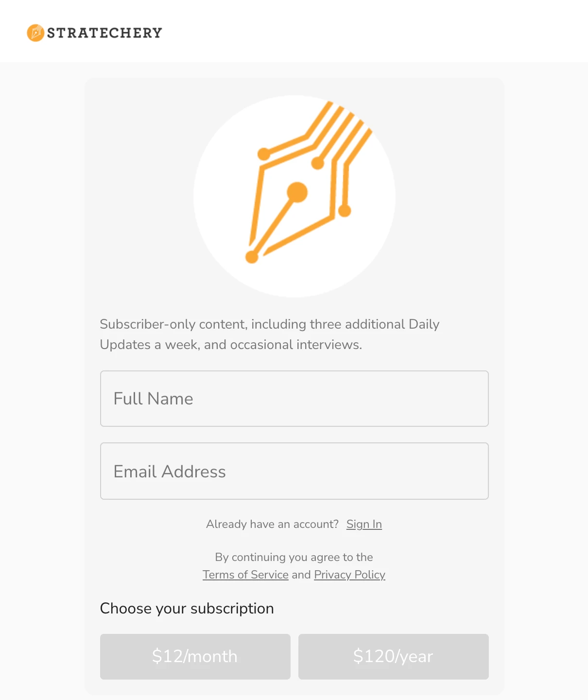Screen dimensions: 588x700
Task: Click the large pen nib illustration
Action: (x=294, y=196)
